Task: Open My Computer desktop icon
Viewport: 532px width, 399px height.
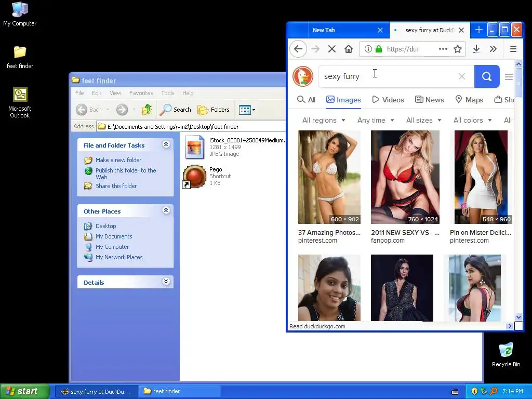Action: [20, 14]
